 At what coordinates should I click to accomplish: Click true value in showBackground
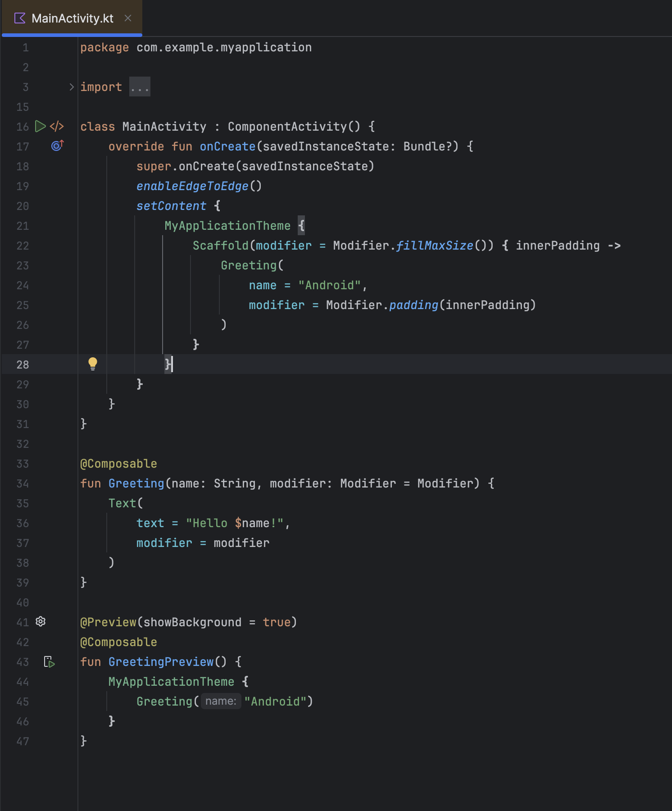(277, 622)
